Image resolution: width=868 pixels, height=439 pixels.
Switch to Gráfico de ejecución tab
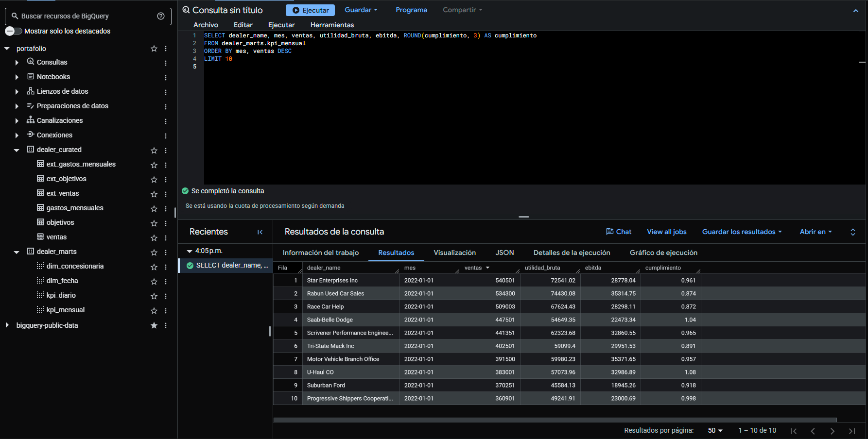663,253
